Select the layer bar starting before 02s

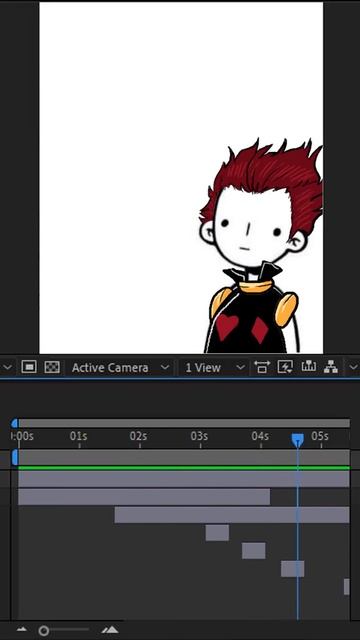pyautogui.click(x=232, y=515)
